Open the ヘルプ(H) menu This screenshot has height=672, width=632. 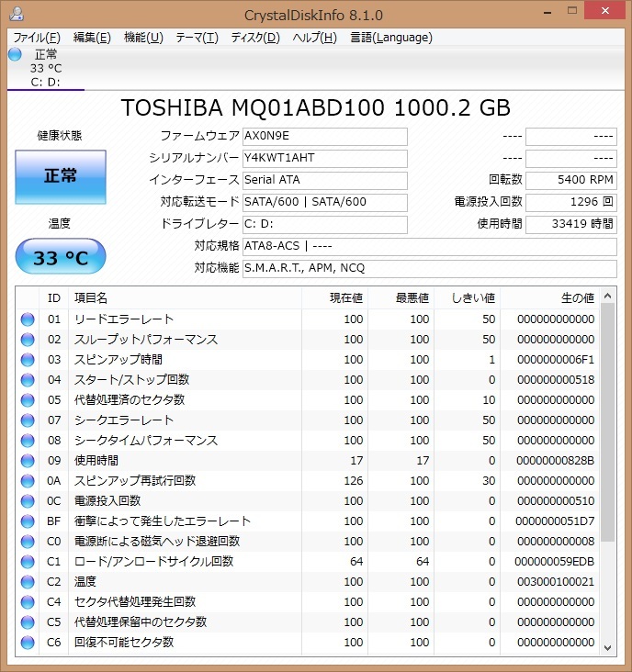(x=315, y=38)
